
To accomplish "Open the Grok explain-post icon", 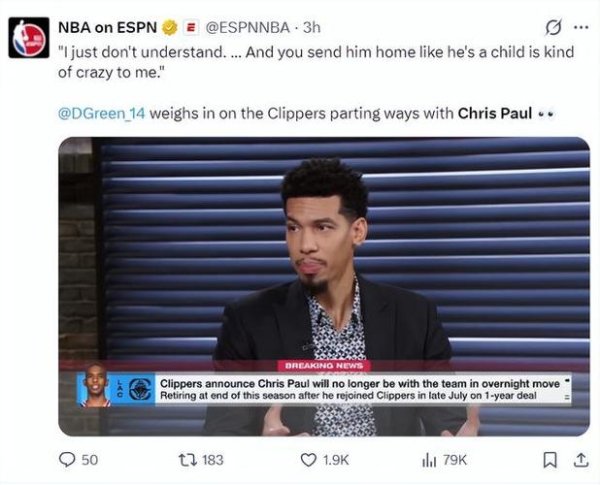I will 553,28.
